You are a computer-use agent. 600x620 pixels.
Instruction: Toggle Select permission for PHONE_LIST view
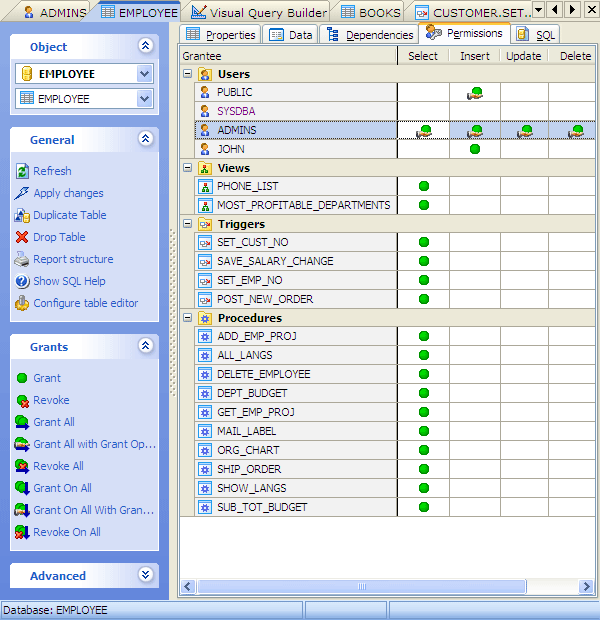pyautogui.click(x=424, y=186)
